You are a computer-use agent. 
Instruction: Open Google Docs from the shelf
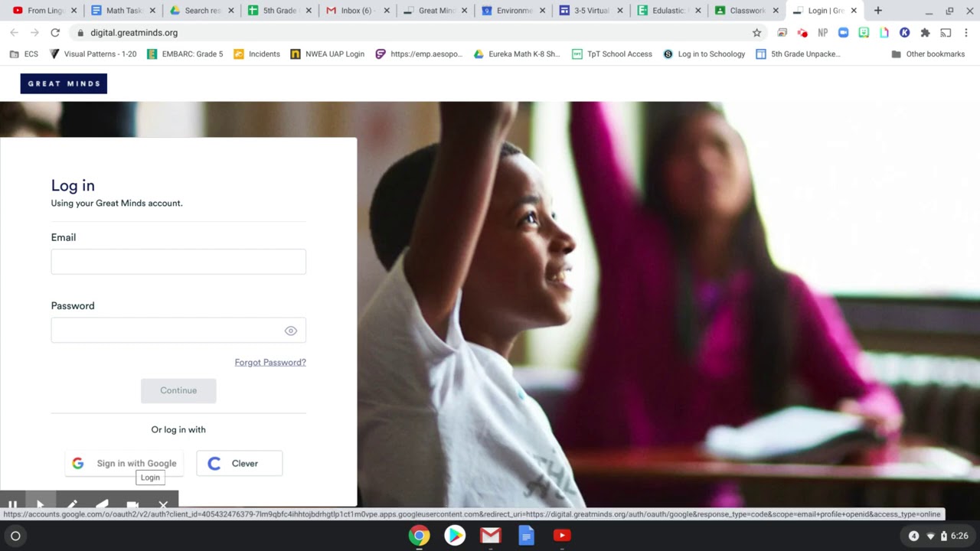(526, 536)
